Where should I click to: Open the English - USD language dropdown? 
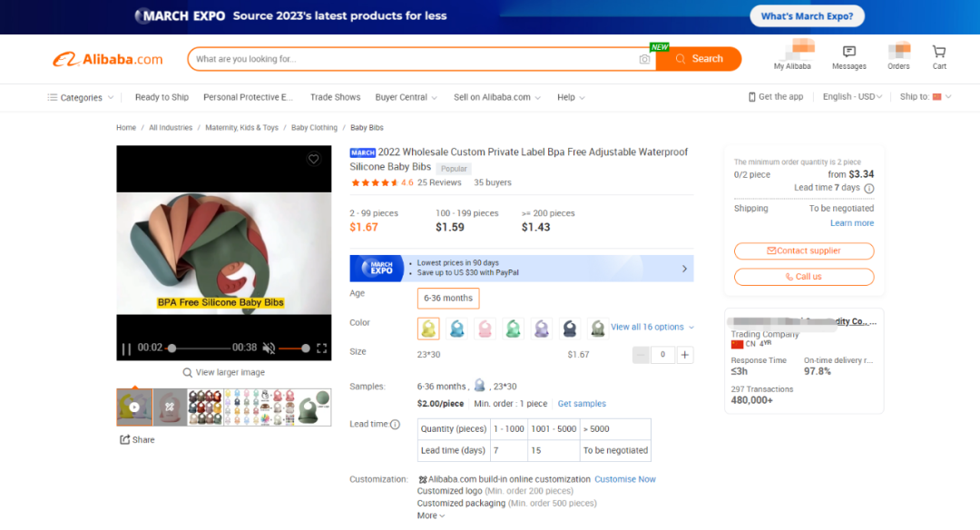(x=852, y=97)
